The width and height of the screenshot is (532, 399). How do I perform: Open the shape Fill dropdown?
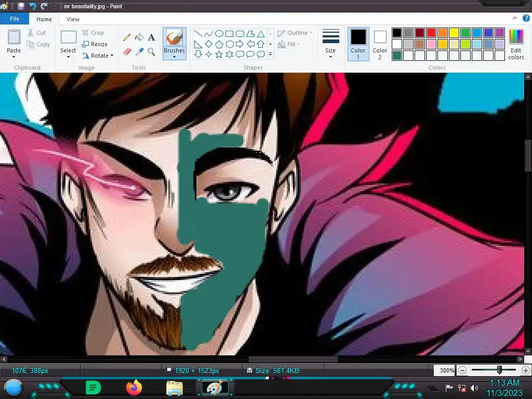[x=289, y=44]
